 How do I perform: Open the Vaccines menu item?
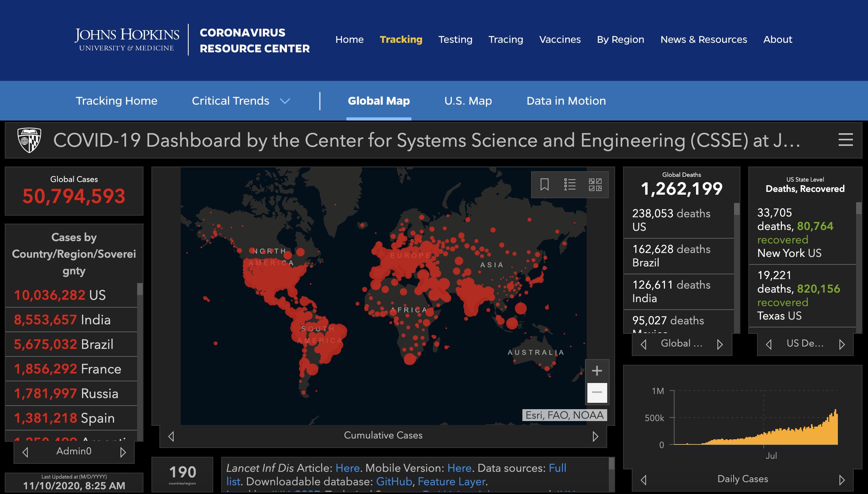560,40
